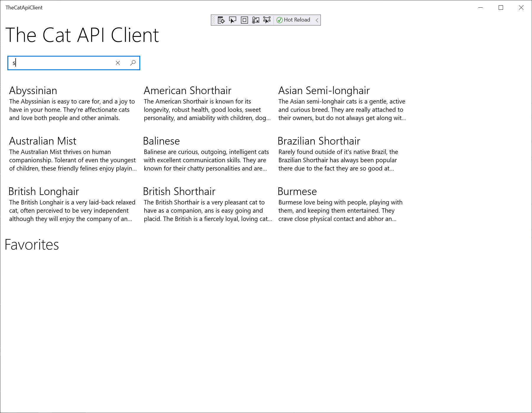This screenshot has width=532, height=413.
Task: Select the Brazilian Shorthair breed
Action: pyautogui.click(x=319, y=141)
